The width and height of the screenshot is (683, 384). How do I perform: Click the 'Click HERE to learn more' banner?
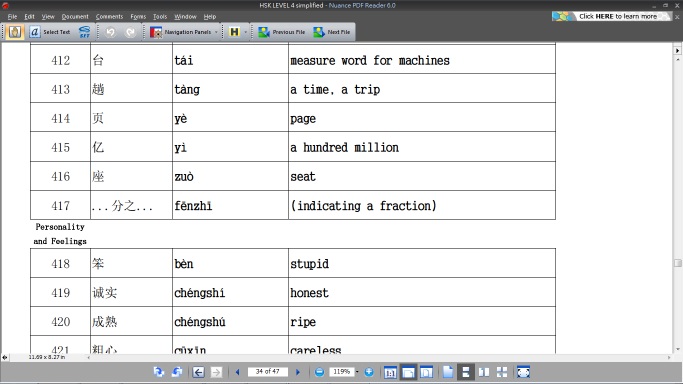pos(612,16)
